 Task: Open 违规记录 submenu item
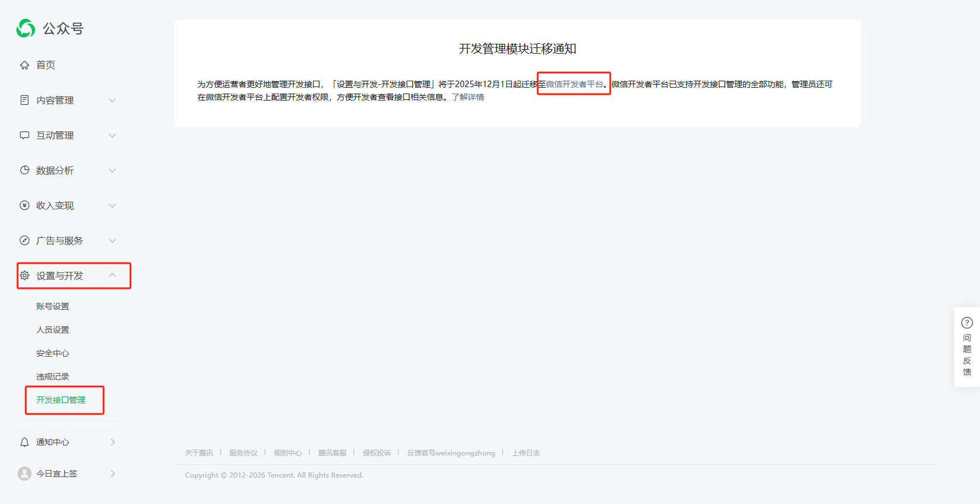(x=53, y=377)
